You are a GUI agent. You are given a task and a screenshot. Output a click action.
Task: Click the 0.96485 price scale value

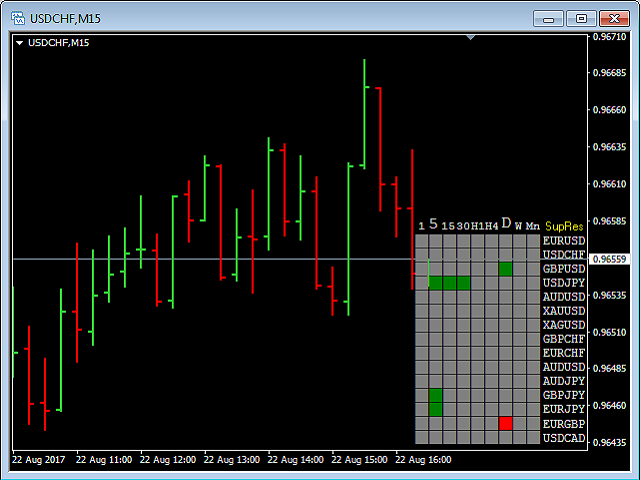tap(609, 369)
